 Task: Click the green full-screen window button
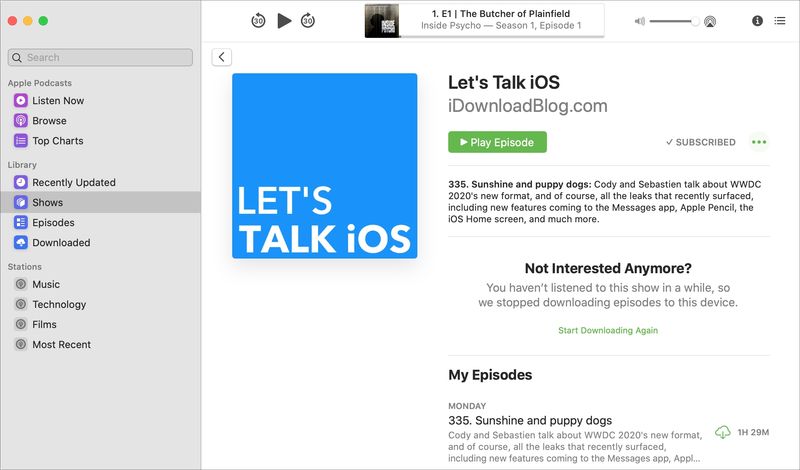(x=43, y=21)
